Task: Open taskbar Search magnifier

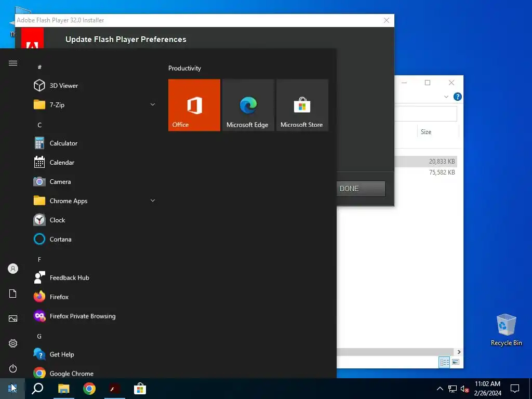Action: click(x=37, y=389)
